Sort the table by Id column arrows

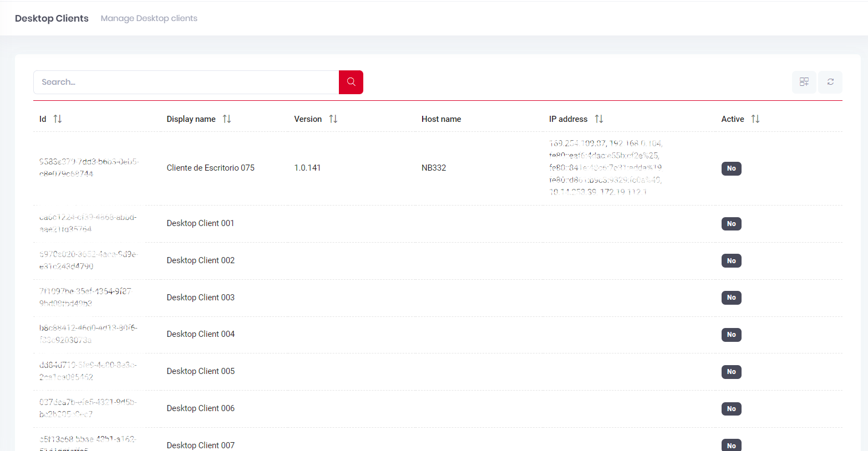(x=58, y=119)
